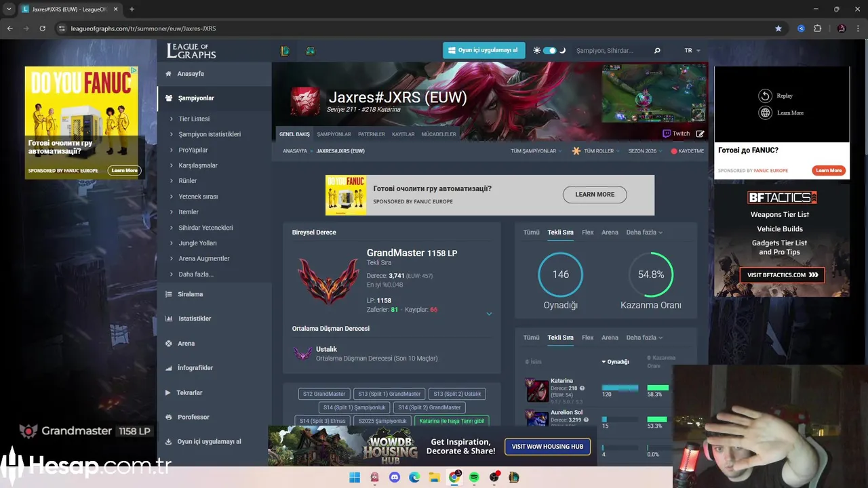Switch to the MÜCADELELER profile tab
The image size is (868, 488).
click(x=439, y=134)
